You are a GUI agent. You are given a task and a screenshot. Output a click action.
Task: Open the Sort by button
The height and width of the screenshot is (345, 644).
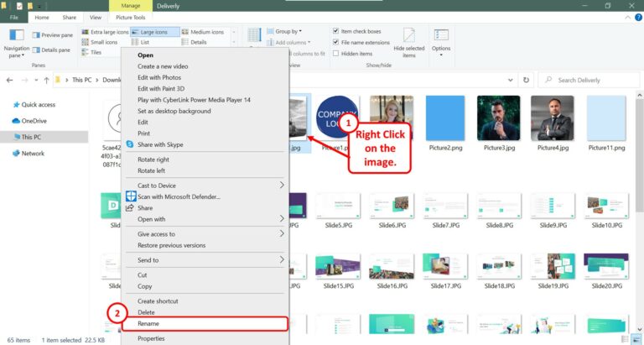(x=254, y=35)
